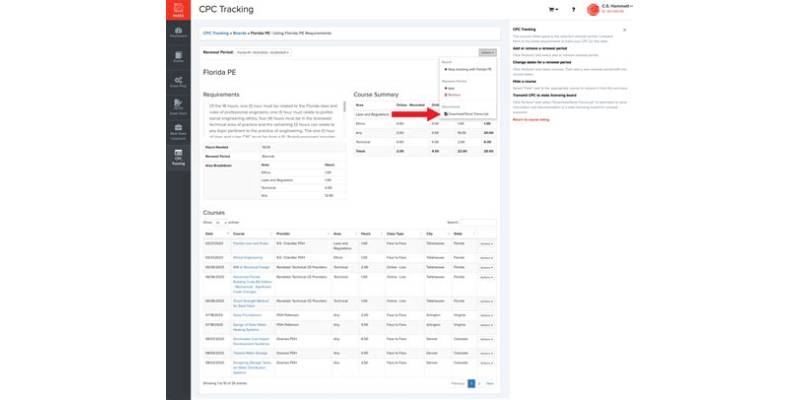Sort courses by City column

(437, 234)
